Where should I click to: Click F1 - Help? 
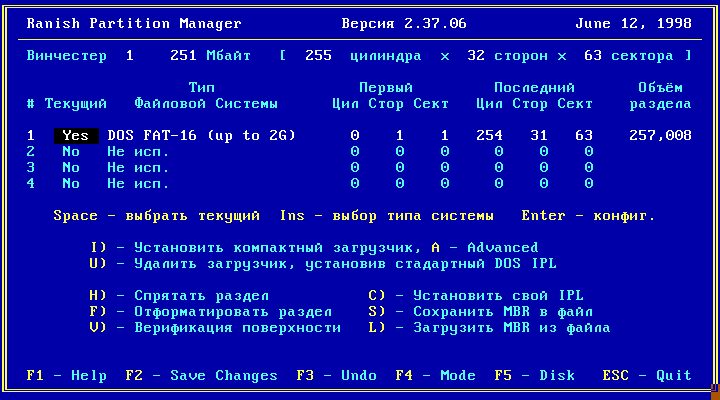pos(67,376)
